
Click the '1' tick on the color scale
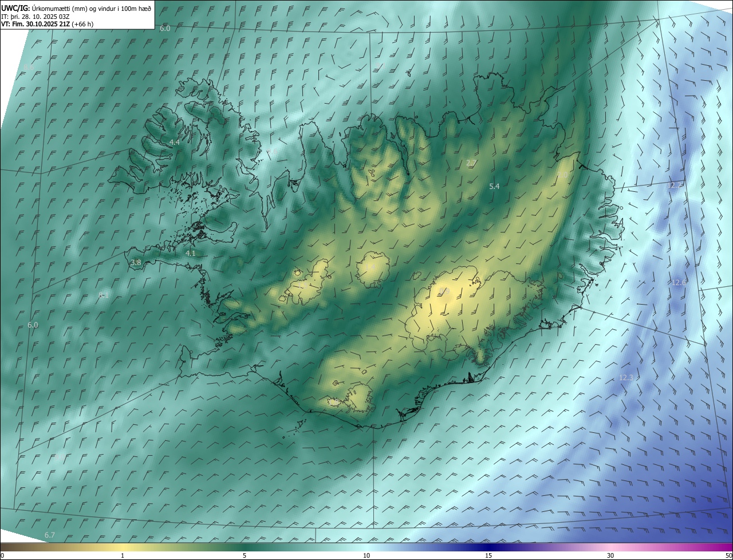click(x=123, y=555)
